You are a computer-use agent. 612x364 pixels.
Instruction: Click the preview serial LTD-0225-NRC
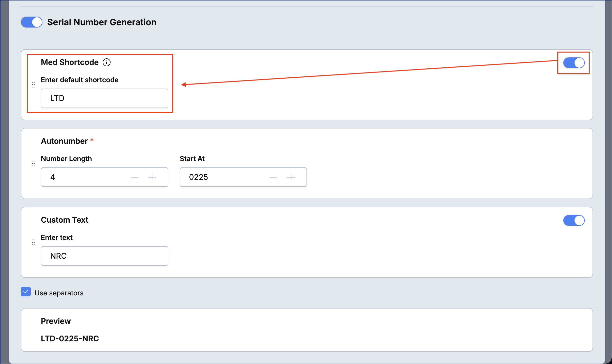pos(70,338)
